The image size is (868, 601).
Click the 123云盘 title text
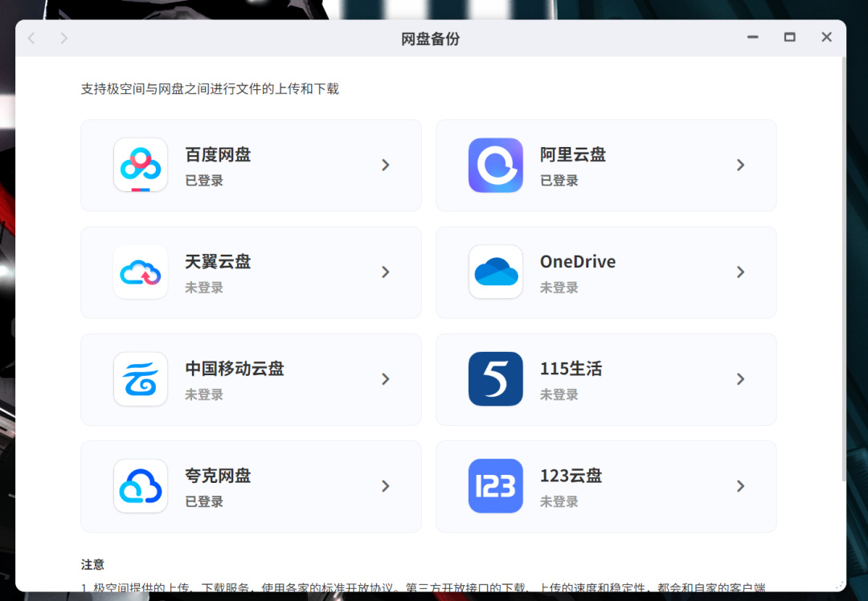tap(571, 476)
